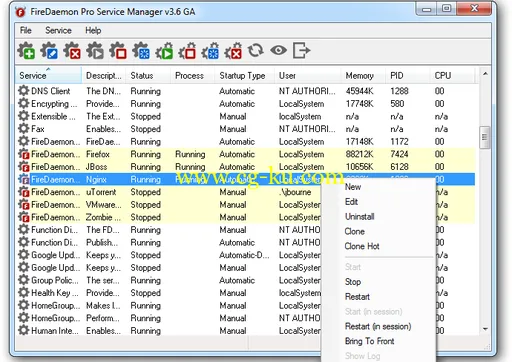512x362 pixels.
Task: Click the solid gear with blue star icon
Action: [141, 51]
